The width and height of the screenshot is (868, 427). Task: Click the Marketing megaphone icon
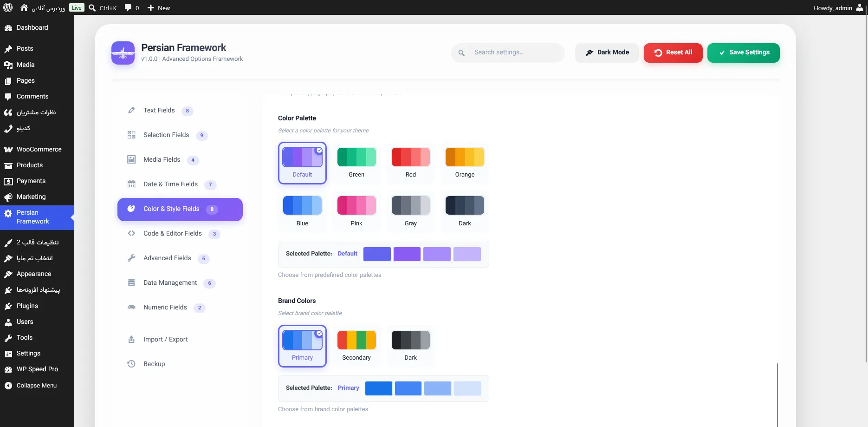pos(8,197)
